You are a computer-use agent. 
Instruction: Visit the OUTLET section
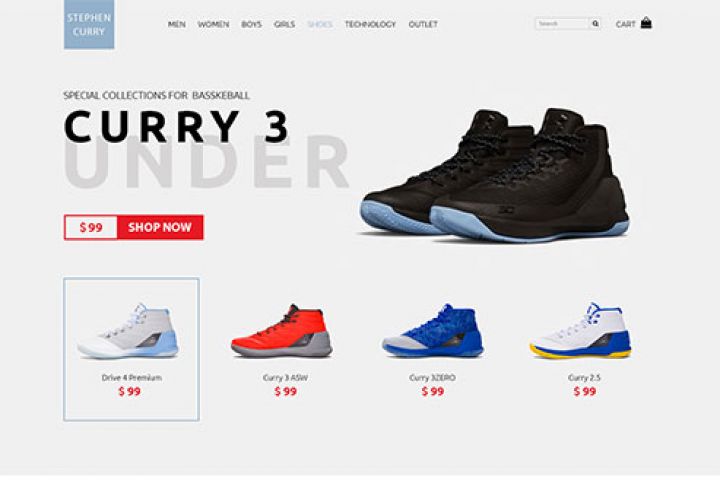click(423, 24)
